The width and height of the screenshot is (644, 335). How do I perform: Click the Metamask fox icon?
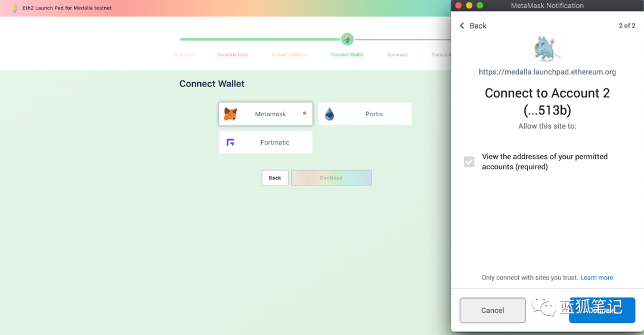[230, 114]
